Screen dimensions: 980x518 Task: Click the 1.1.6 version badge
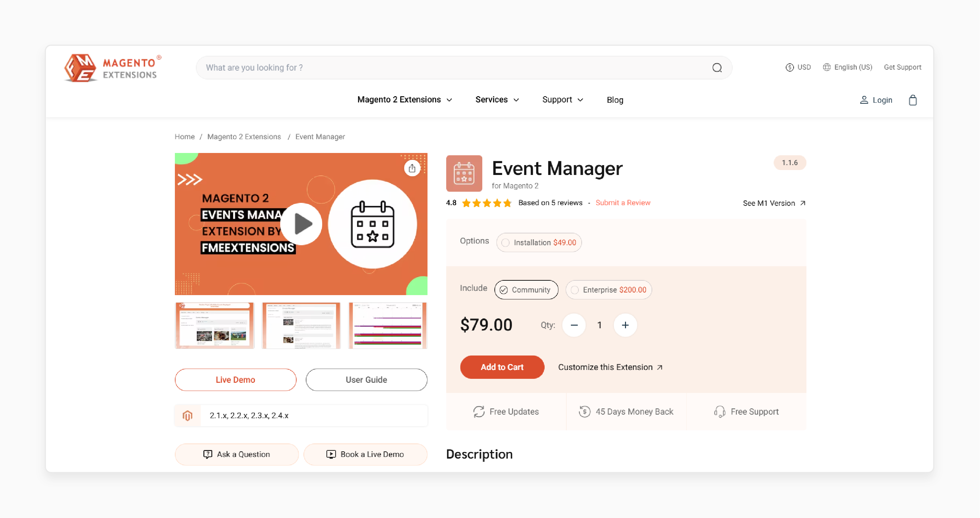(790, 162)
